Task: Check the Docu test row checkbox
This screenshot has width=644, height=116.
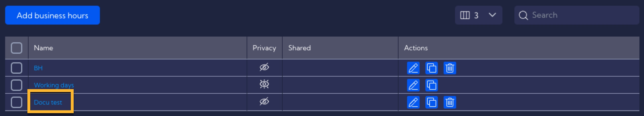Action: (17, 102)
